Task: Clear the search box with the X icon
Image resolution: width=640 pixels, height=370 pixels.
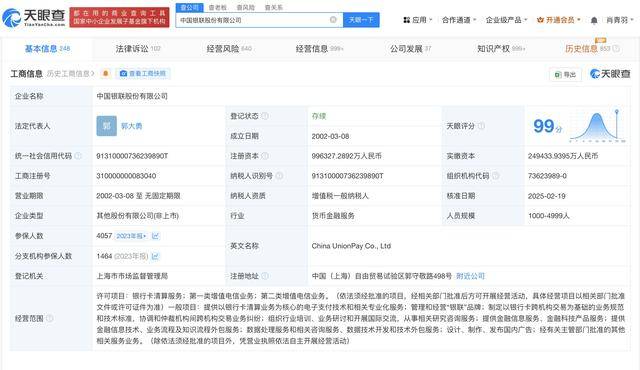Action: [x=333, y=20]
